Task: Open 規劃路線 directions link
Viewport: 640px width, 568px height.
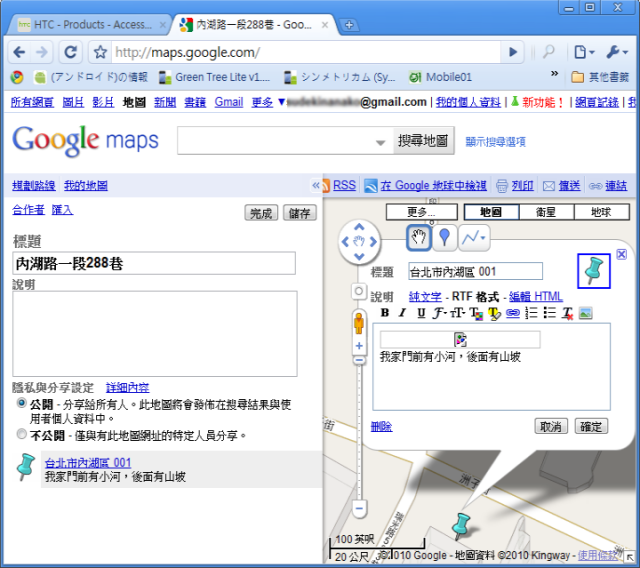Action: (33, 186)
